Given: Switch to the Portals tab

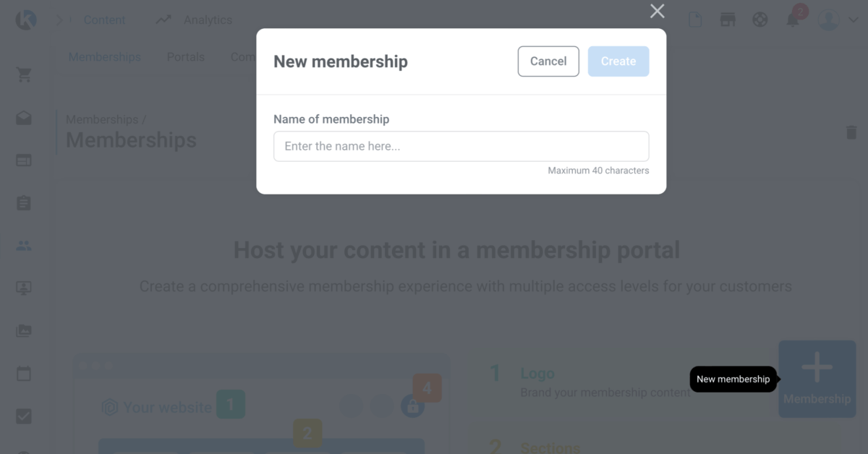Looking at the screenshot, I should 186,57.
